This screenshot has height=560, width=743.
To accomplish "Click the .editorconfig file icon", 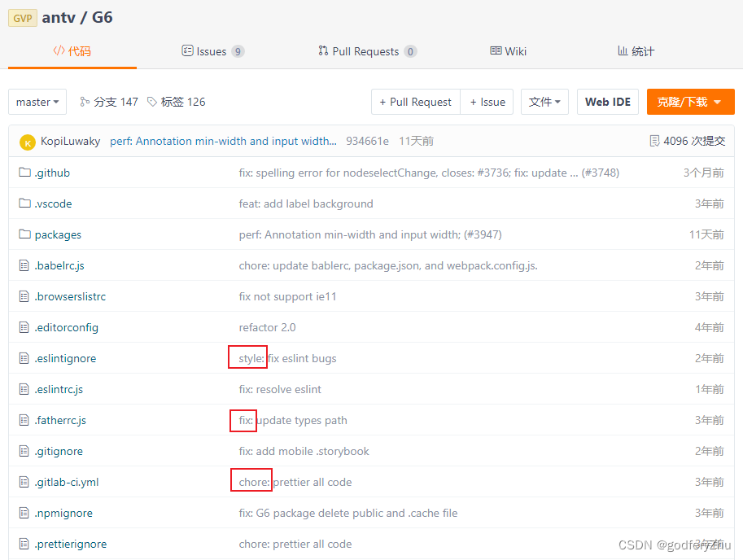I will 24,327.
